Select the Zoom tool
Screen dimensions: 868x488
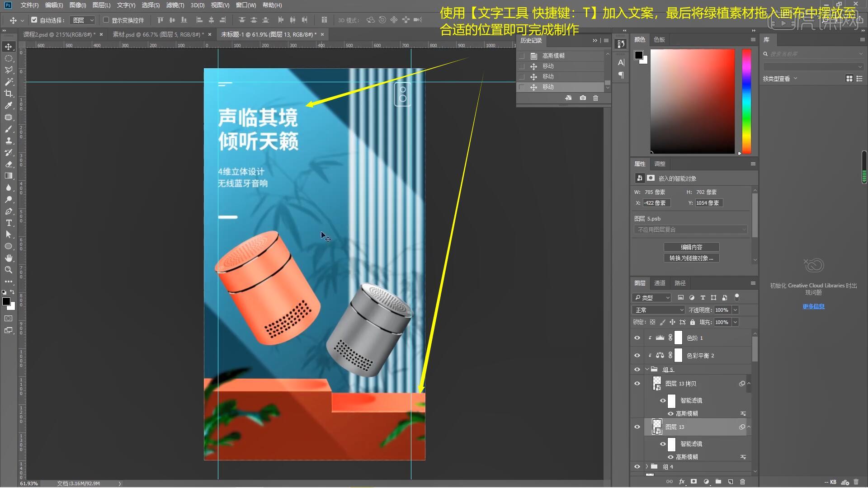[x=9, y=270]
